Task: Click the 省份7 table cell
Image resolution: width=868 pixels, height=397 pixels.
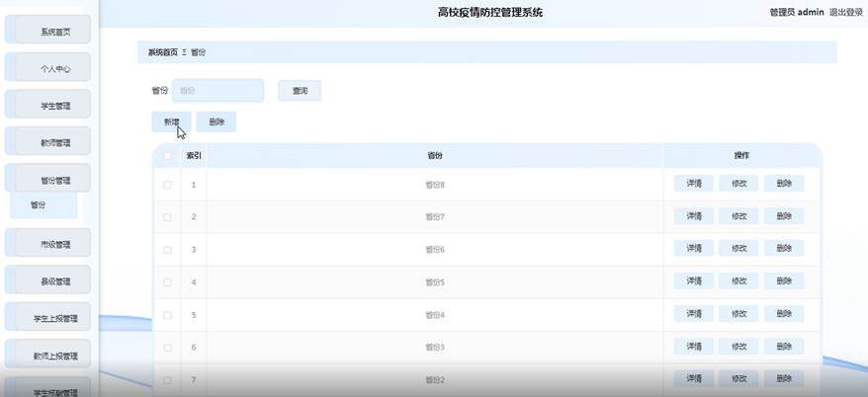Action: pyautogui.click(x=435, y=216)
